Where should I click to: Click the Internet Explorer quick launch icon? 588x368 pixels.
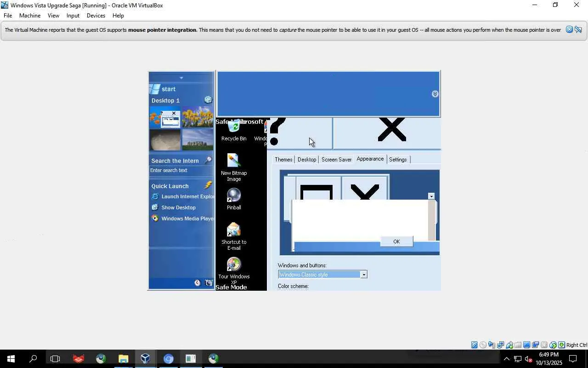(x=155, y=196)
